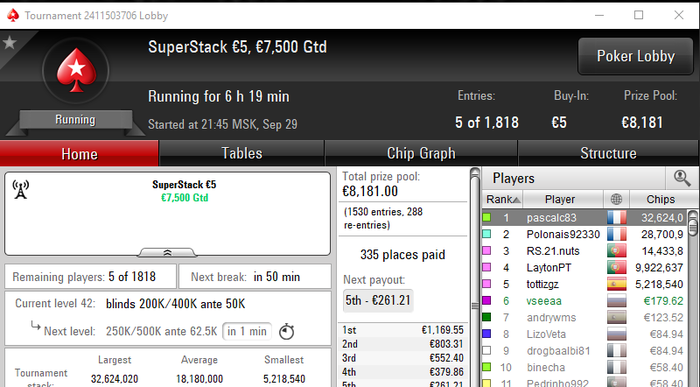Click the PokerStars icon in title bar

(13, 15)
